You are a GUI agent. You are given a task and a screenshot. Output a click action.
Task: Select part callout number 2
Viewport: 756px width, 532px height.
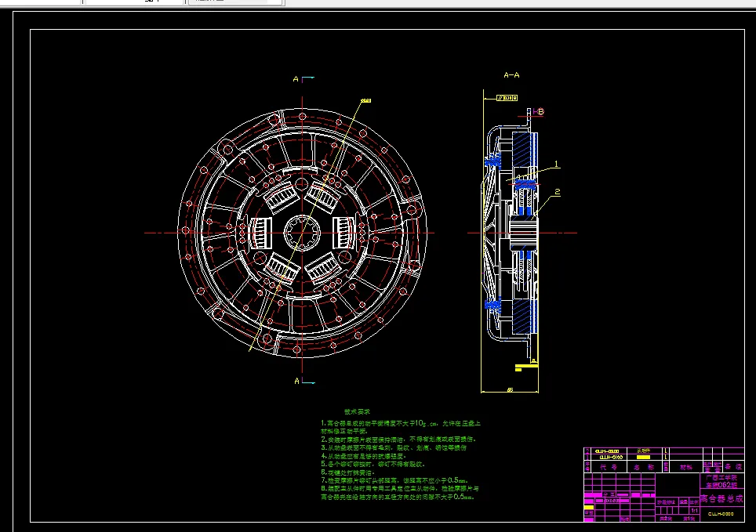[x=558, y=191]
